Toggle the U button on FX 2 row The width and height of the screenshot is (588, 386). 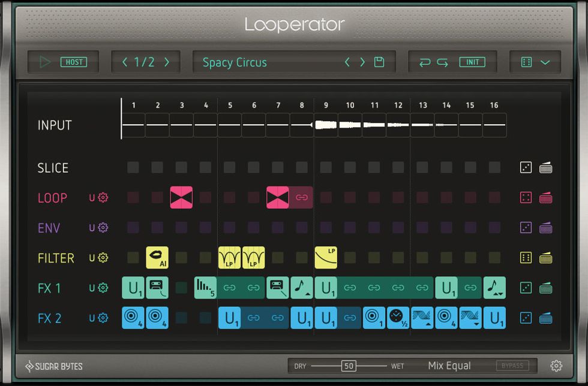tap(92, 318)
